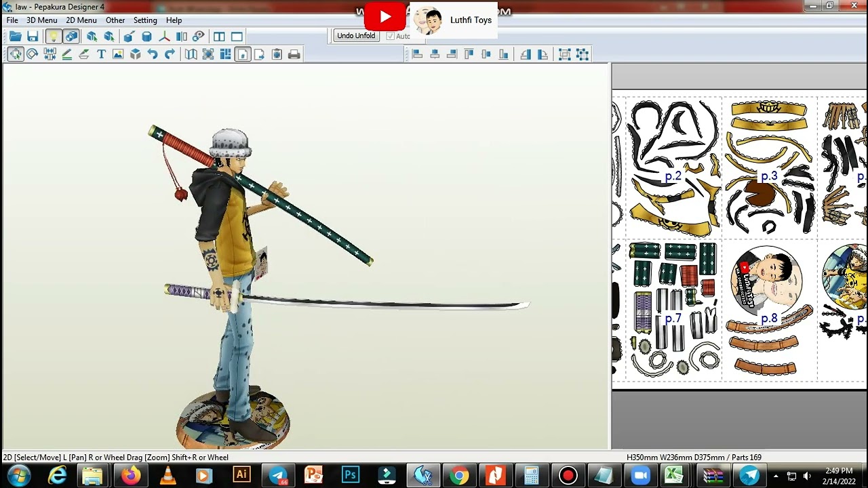Image resolution: width=868 pixels, height=488 pixels.
Task: Click the red YouTube play logo
Action: 385,17
